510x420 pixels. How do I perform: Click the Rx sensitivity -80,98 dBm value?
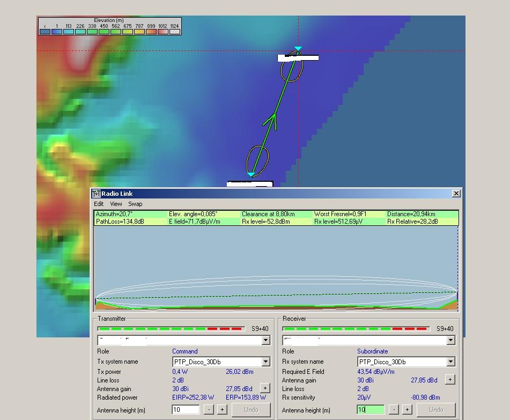[x=425, y=397]
